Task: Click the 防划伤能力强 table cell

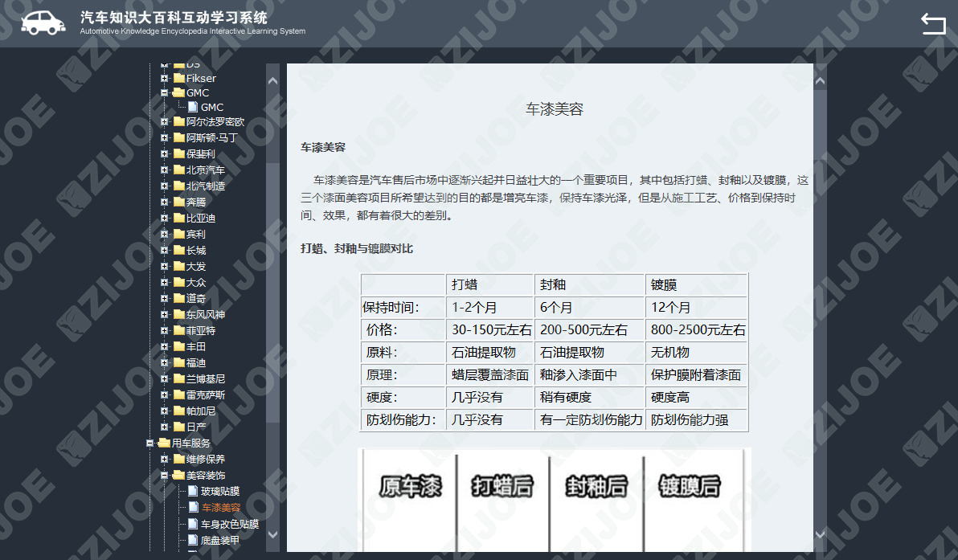Action: click(696, 419)
